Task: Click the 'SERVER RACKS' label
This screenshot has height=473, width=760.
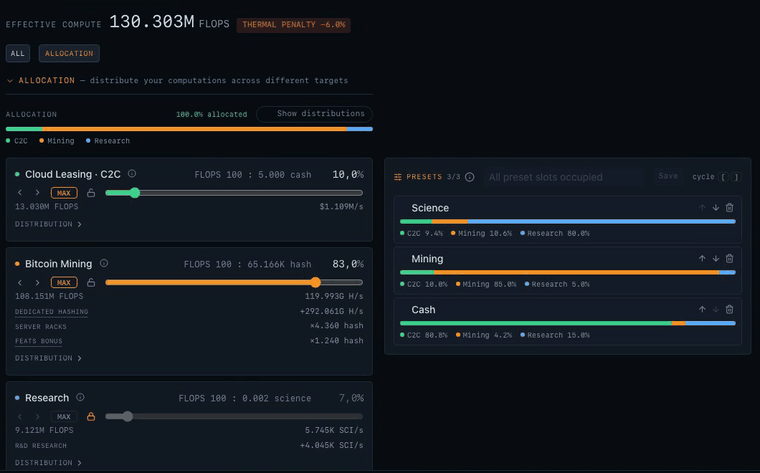Action: tap(41, 327)
